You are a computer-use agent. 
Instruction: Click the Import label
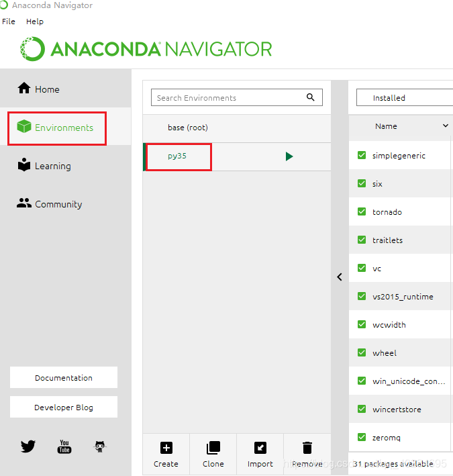260,464
